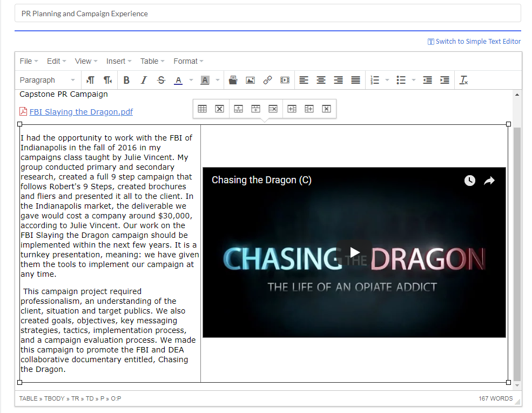532x413 pixels.
Task: Select TABLE in the element path
Action: pos(28,398)
